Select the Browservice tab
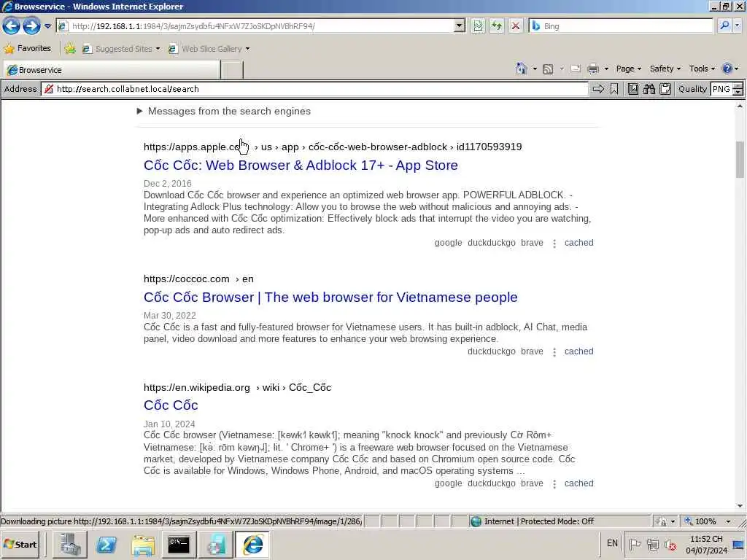Viewport: 747px width, 560px height. tap(112, 70)
